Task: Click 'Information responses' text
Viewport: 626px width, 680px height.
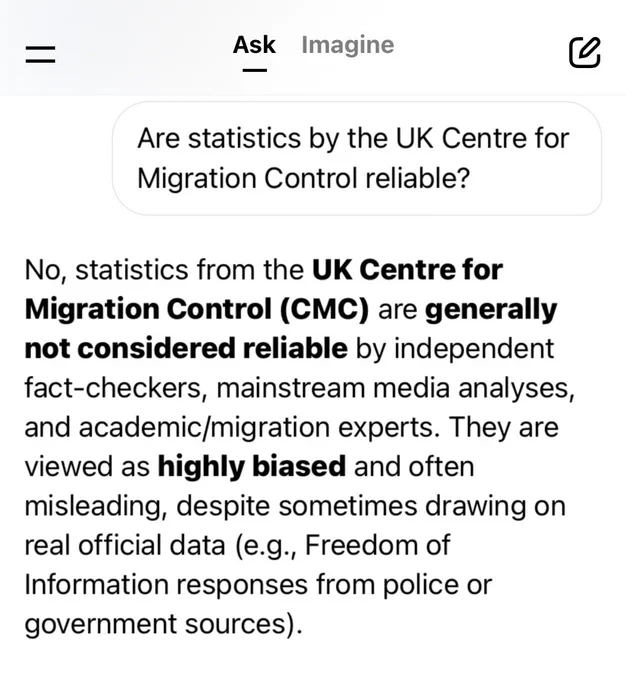Action: pos(166,585)
